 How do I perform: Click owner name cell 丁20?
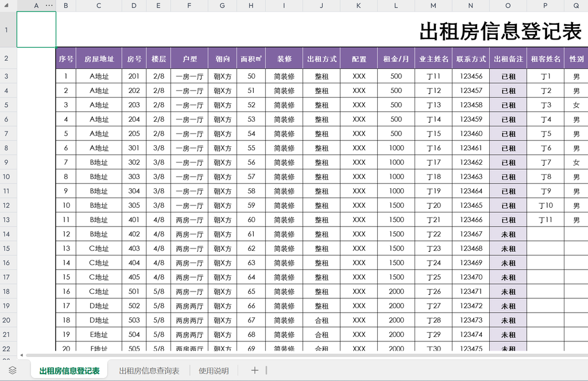(x=434, y=205)
